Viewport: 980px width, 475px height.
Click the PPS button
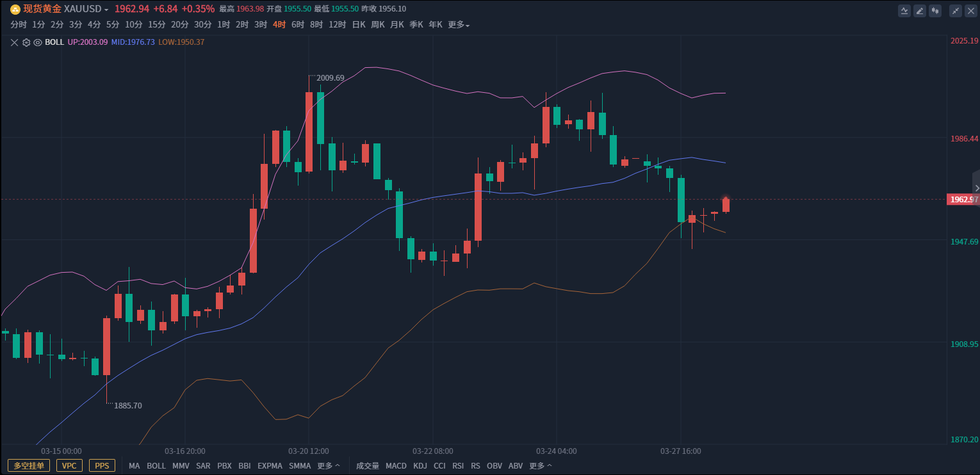pyautogui.click(x=102, y=466)
